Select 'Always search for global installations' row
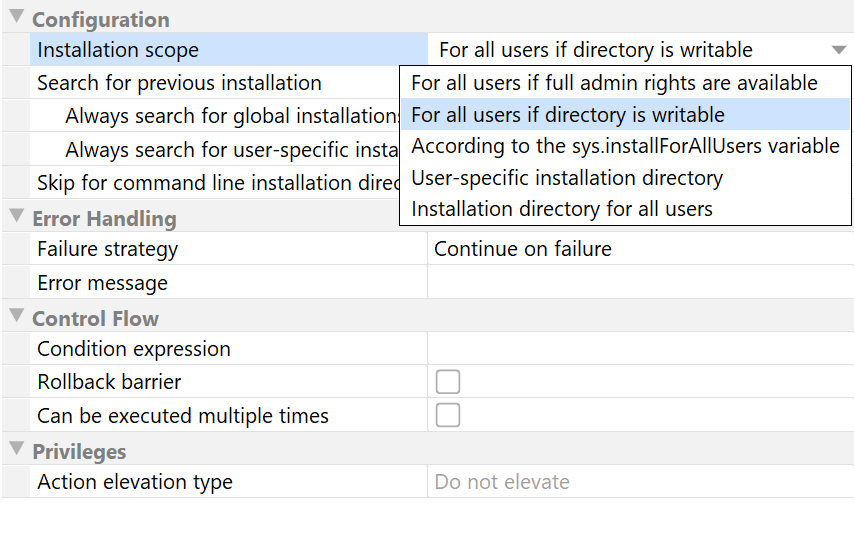 (232, 116)
